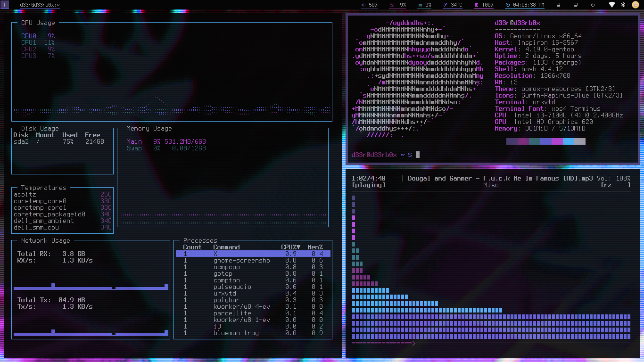Click the power icon in polybar
Viewport: 644px width, 362px height.
593,5
